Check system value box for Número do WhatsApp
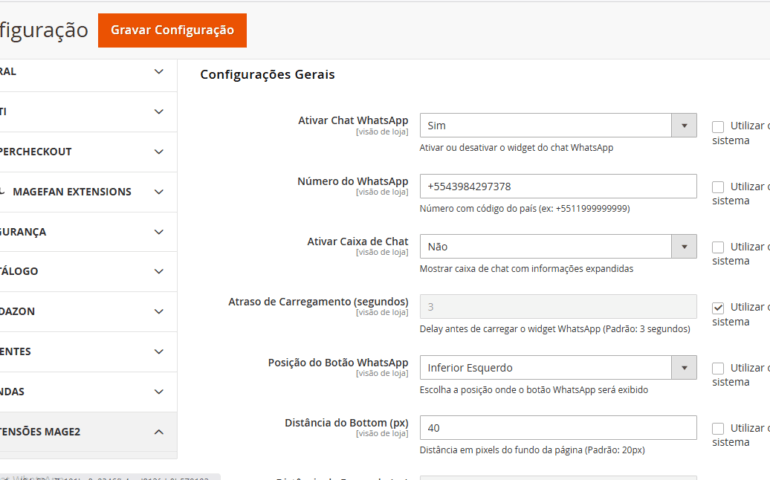The height and width of the screenshot is (480, 770). [718, 187]
